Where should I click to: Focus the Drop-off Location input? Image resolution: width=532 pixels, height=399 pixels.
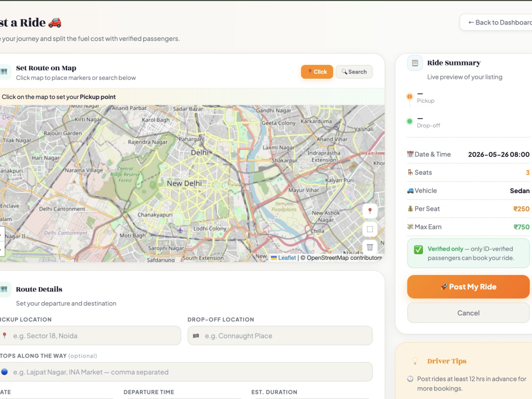tap(280, 336)
